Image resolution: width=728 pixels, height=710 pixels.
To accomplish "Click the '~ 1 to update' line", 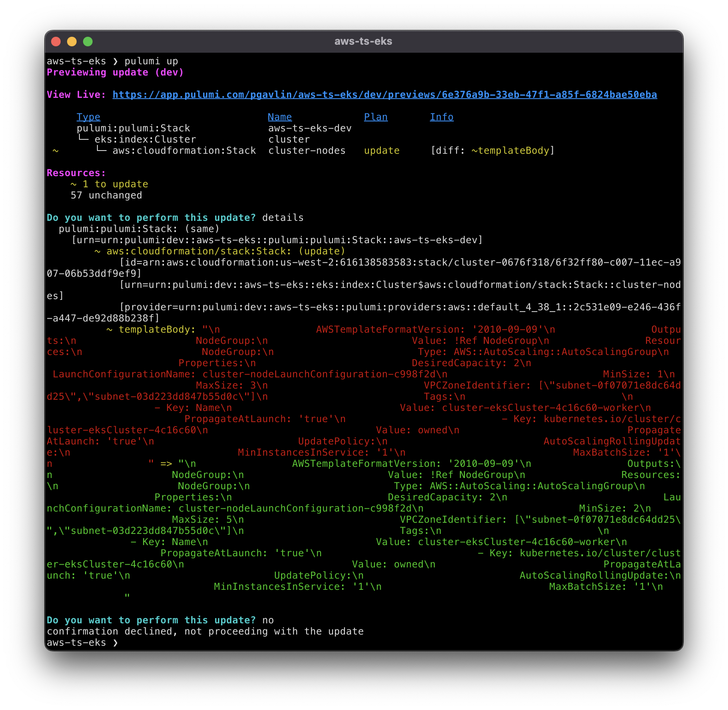I will 109,184.
